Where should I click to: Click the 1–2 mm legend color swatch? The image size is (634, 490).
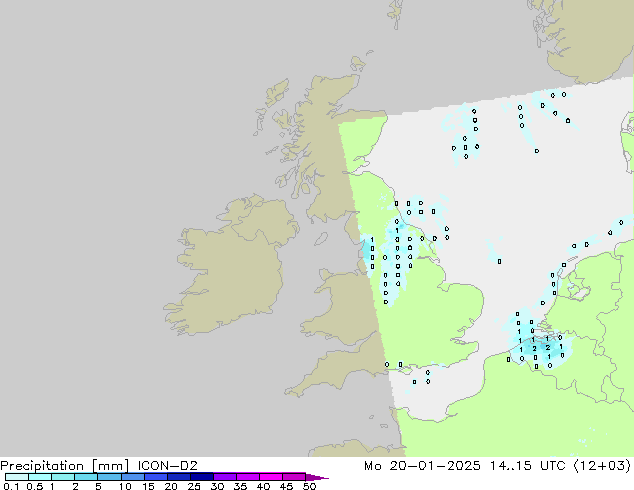63,477
